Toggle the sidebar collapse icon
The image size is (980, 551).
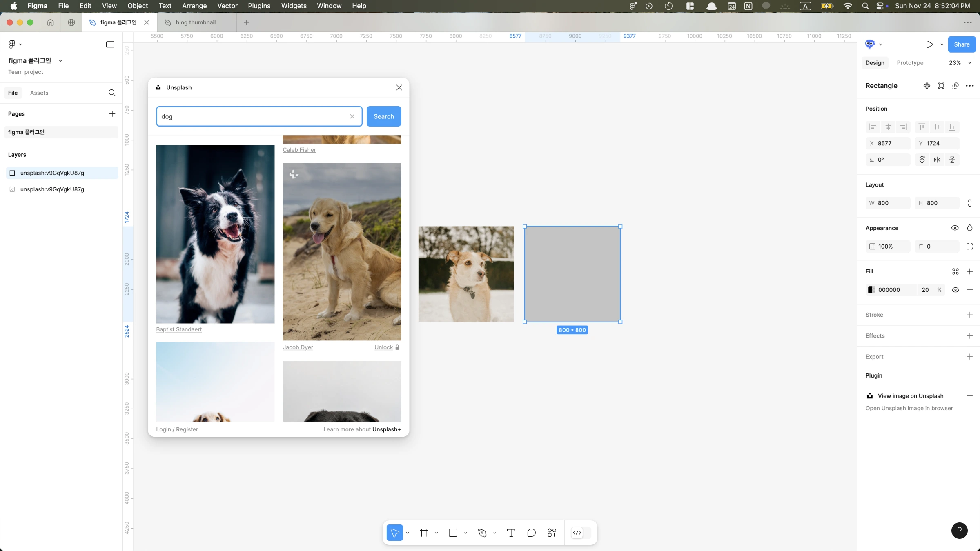coord(110,44)
